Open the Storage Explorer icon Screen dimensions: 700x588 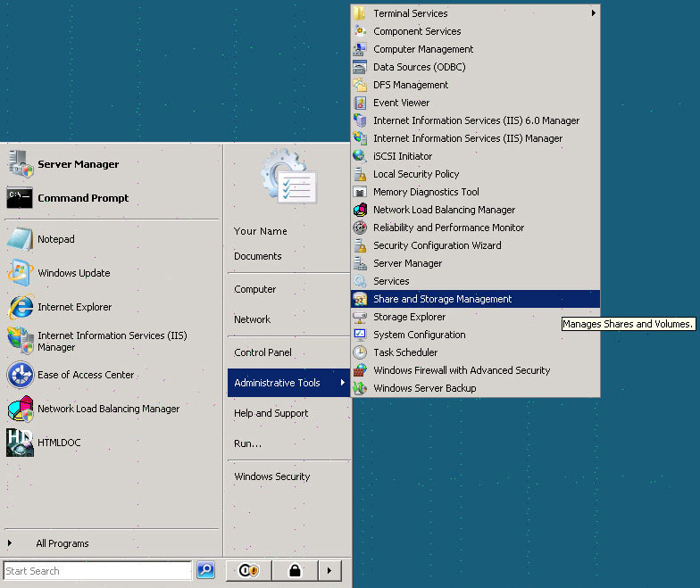[360, 317]
